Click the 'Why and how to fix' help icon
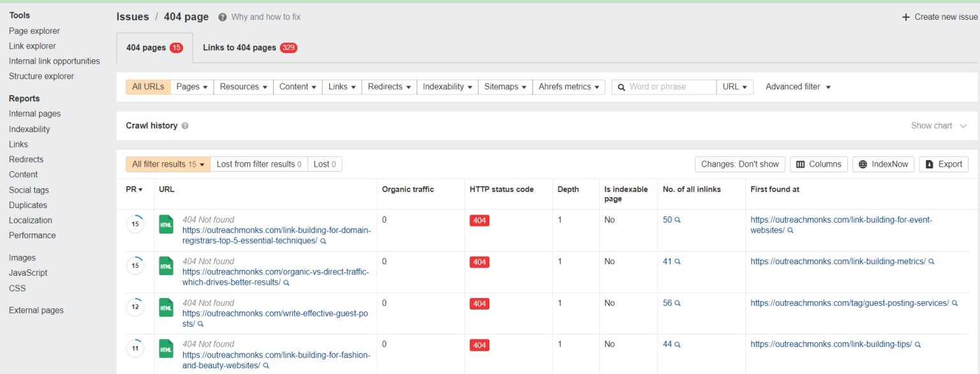 [x=221, y=17]
